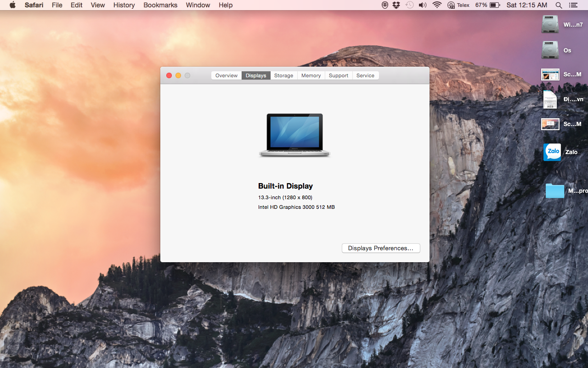Select the WEB document file on desktop
This screenshot has width=588, height=368.
550,99
